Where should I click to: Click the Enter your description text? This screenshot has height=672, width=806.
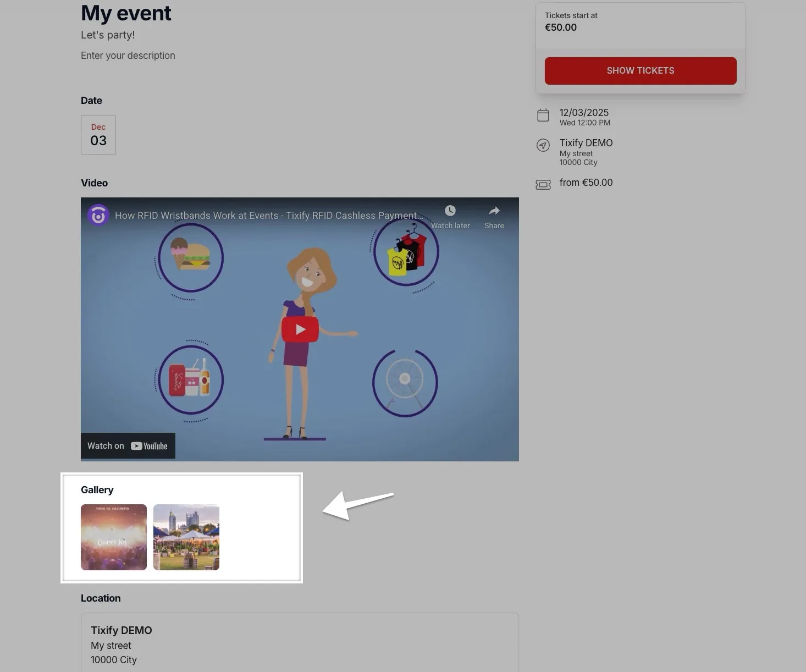[128, 56]
